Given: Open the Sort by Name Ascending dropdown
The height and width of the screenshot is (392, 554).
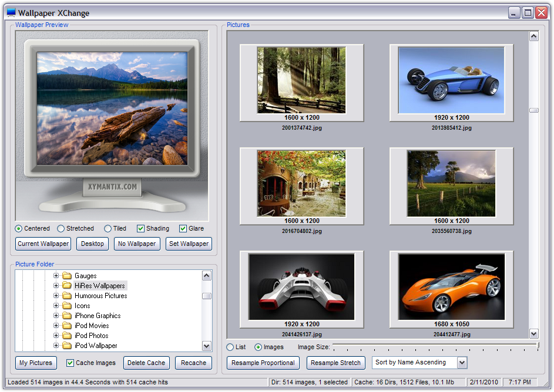Looking at the screenshot, I should coord(462,363).
